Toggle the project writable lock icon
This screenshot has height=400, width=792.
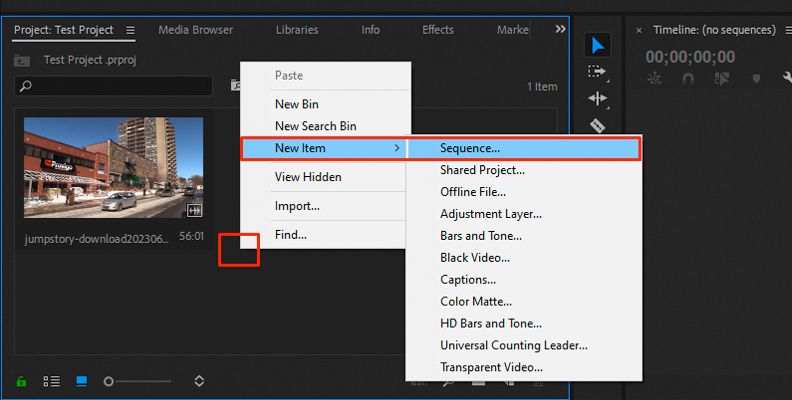21,381
